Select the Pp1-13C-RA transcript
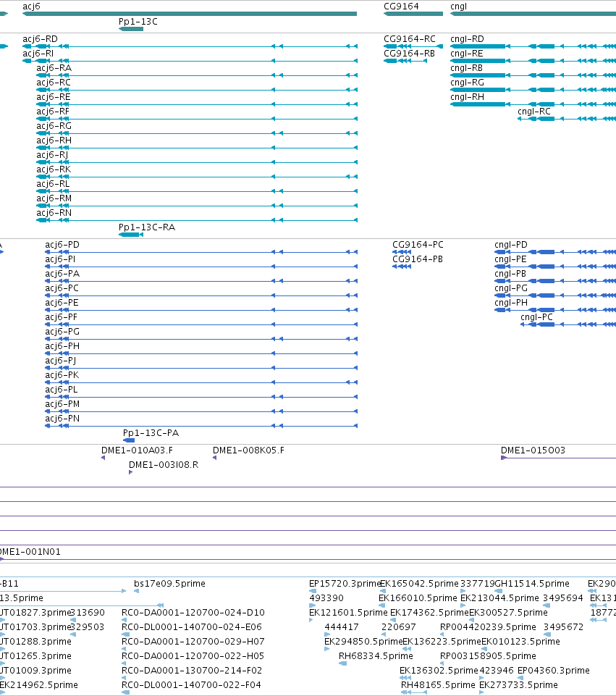Viewport: 616px width, 696px height. click(147, 227)
